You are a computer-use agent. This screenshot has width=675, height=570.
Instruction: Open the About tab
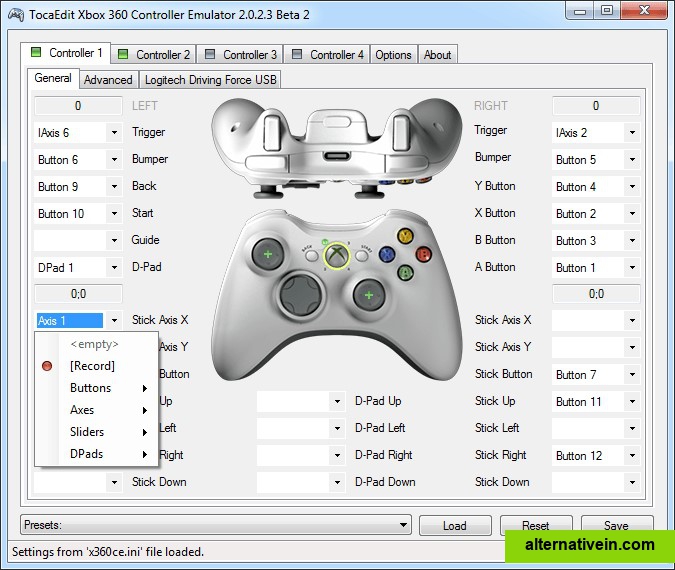click(x=438, y=54)
